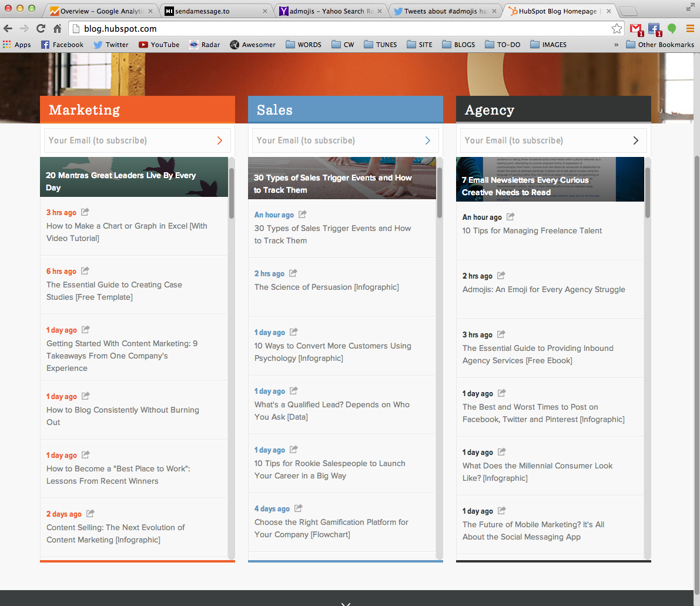The image size is (700, 606).
Task: Open the browser home icon
Action: [x=57, y=29]
